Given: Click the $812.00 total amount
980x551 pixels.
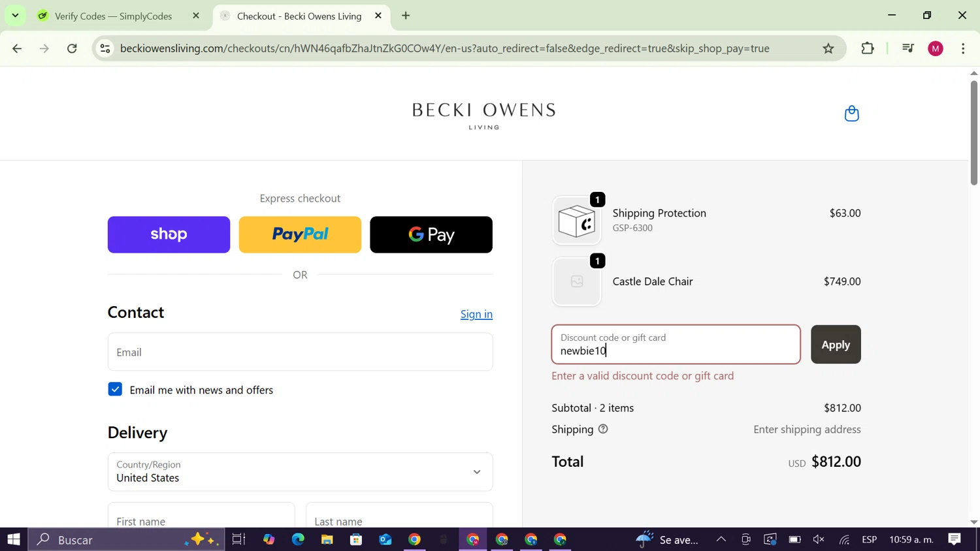Looking at the screenshot, I should 836,462.
